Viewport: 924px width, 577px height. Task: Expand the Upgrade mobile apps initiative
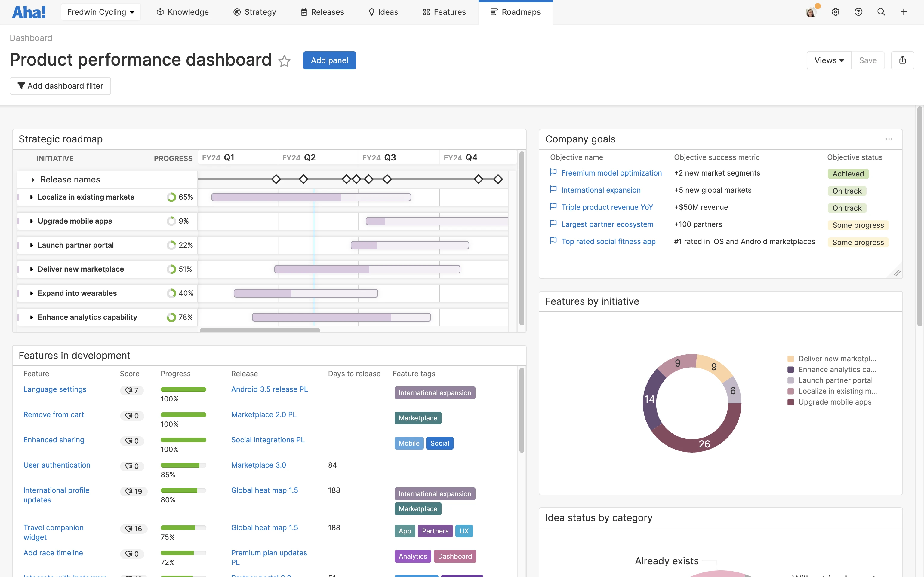click(x=31, y=221)
